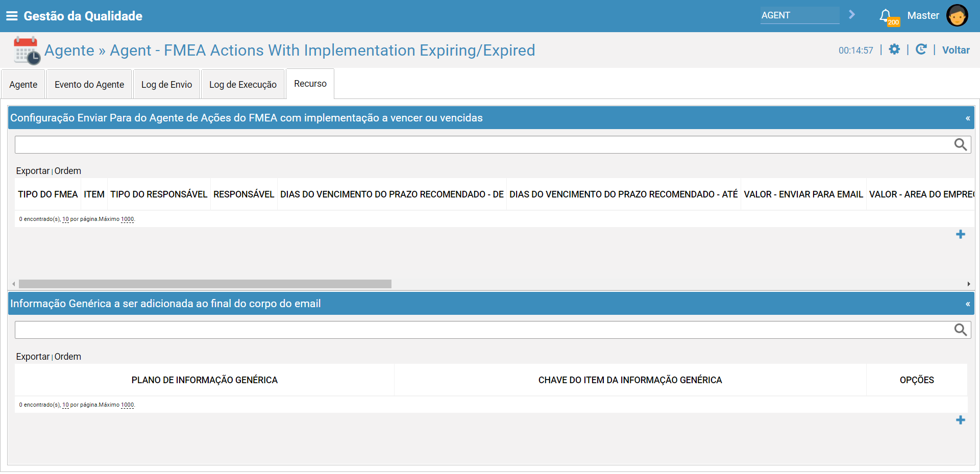
Task: Sort by ITEM column header
Action: [94, 194]
